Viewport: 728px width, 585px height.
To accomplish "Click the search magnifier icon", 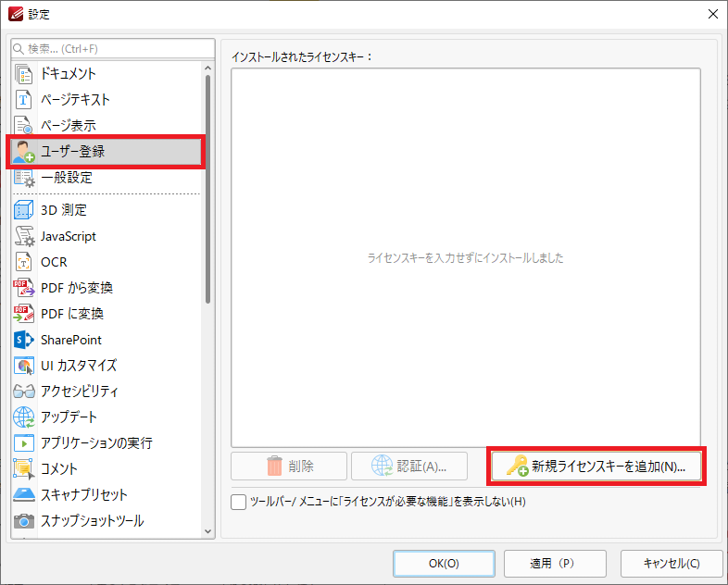I will (19, 49).
